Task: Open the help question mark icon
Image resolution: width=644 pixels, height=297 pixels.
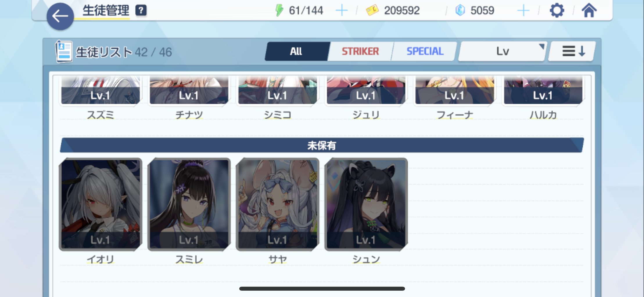Action: [141, 10]
